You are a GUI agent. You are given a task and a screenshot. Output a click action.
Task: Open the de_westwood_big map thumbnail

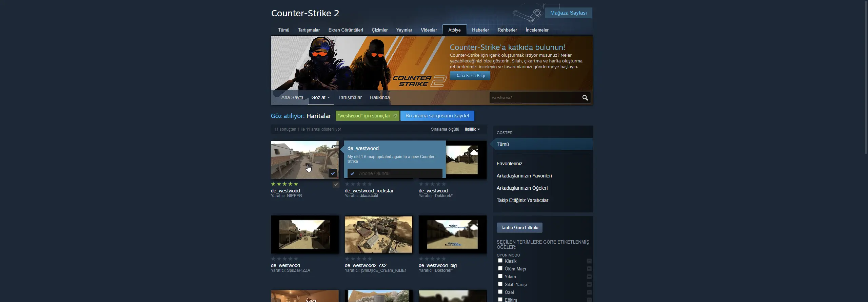coord(453,234)
